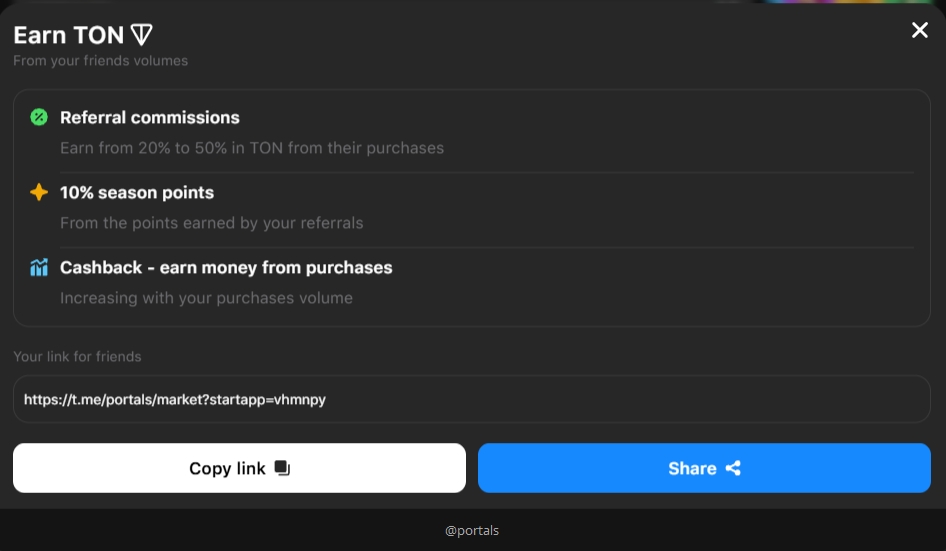Close the Earn TON dialog
Viewport: 946px width, 551px height.
coord(920,31)
